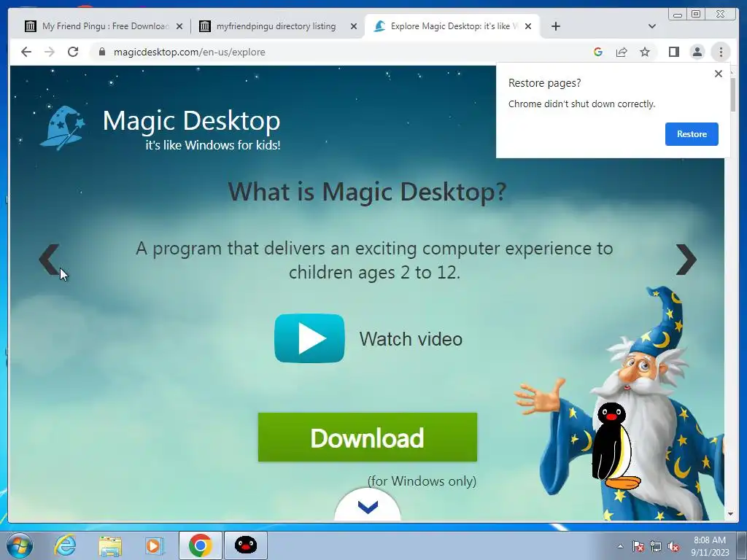Open Action Center flag icon
The width and height of the screenshot is (747, 560).
coord(638,547)
